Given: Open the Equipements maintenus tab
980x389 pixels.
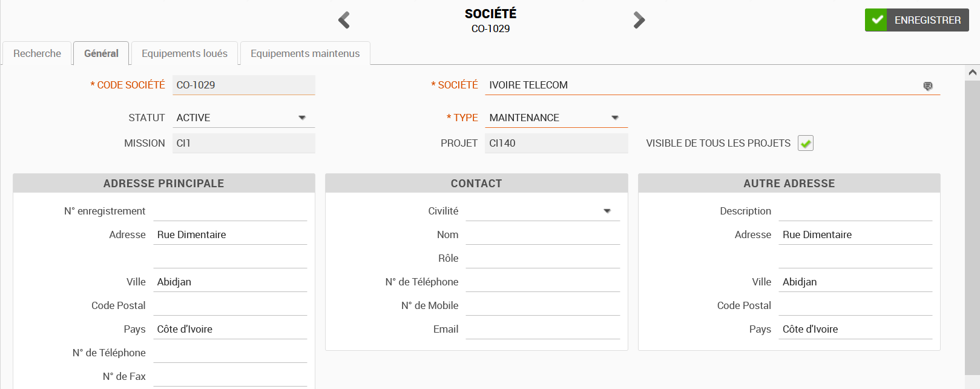Looking at the screenshot, I should (305, 53).
